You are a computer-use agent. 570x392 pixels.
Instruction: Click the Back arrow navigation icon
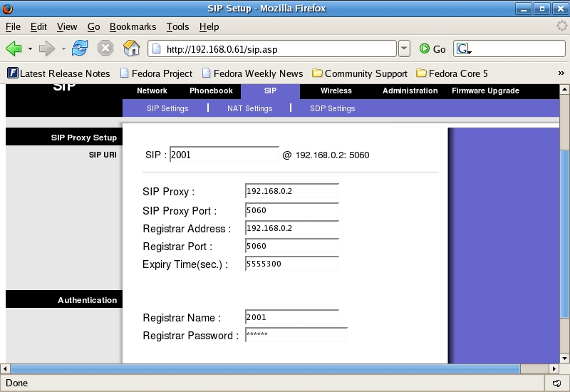coord(14,48)
